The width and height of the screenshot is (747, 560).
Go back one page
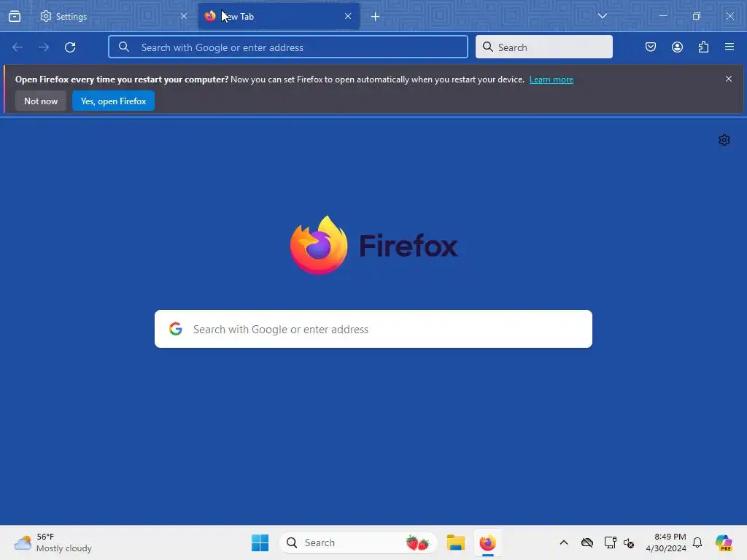pyautogui.click(x=18, y=47)
